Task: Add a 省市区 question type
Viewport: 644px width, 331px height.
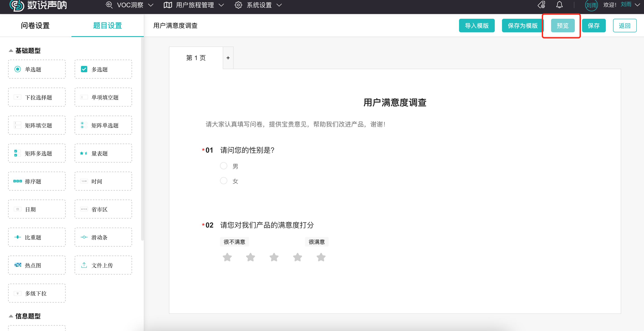Action: point(103,209)
